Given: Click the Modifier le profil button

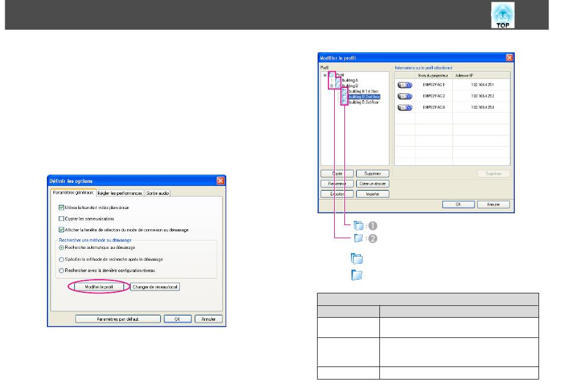Looking at the screenshot, I should [x=99, y=287].
